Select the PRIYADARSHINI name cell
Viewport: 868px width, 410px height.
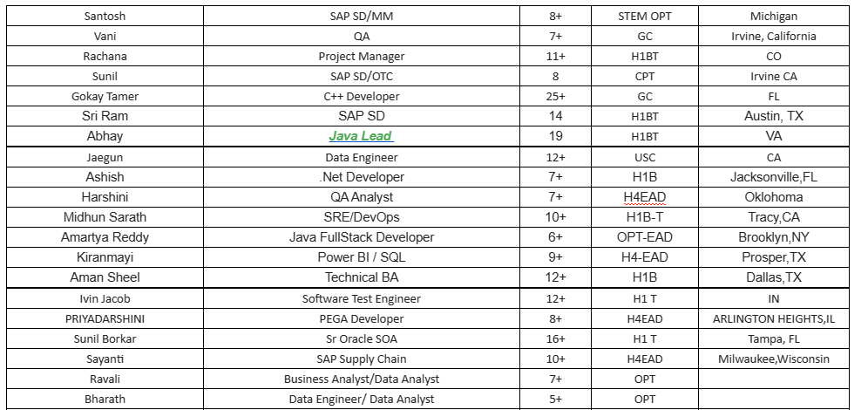point(105,318)
